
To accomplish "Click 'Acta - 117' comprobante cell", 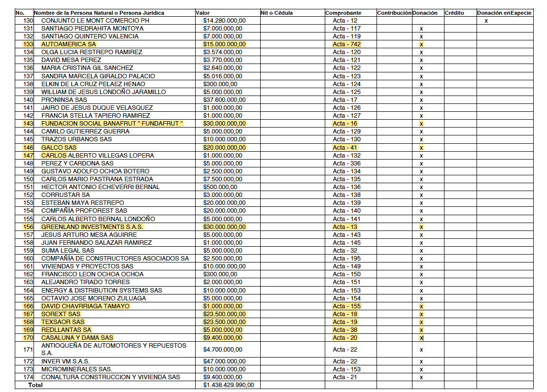I will (347, 28).
